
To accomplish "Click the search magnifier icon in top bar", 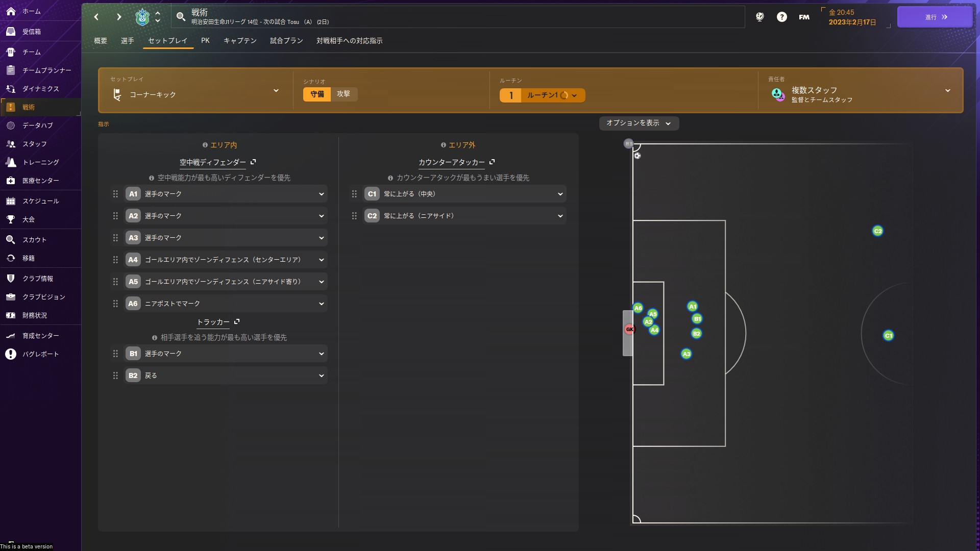I will coord(181,17).
